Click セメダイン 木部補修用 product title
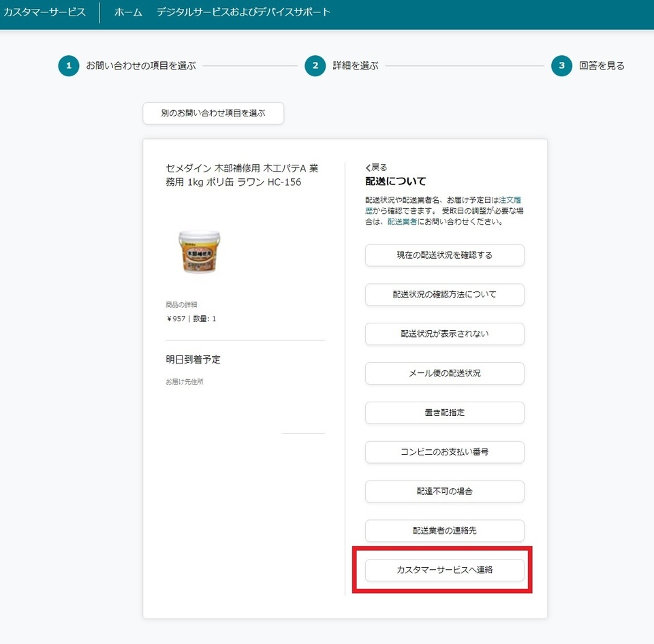The width and height of the screenshot is (654, 644). click(242, 175)
